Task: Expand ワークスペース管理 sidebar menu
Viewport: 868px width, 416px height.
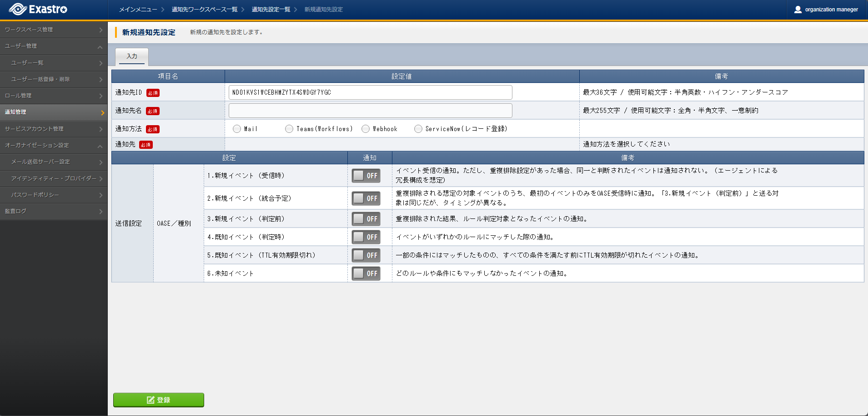Action: (54, 30)
